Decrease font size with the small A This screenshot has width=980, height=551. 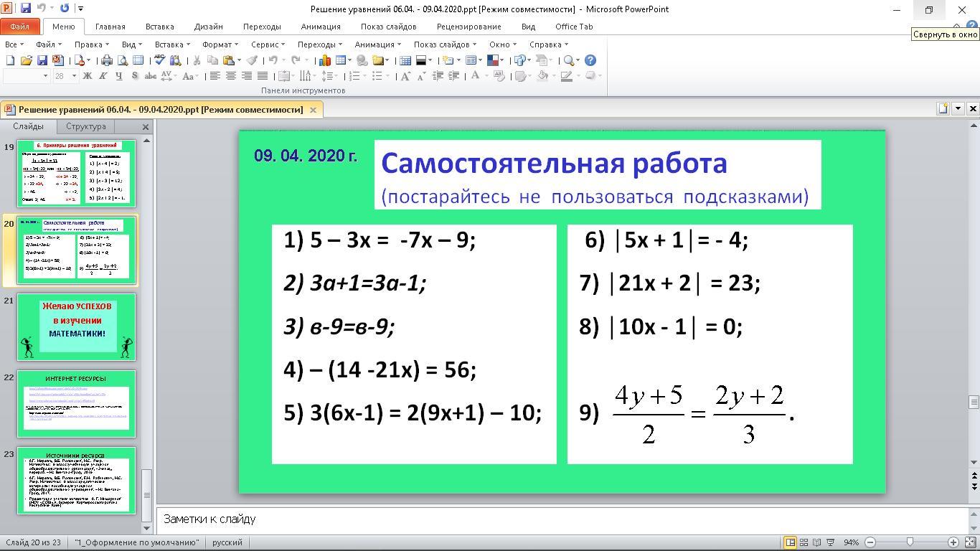point(421,76)
